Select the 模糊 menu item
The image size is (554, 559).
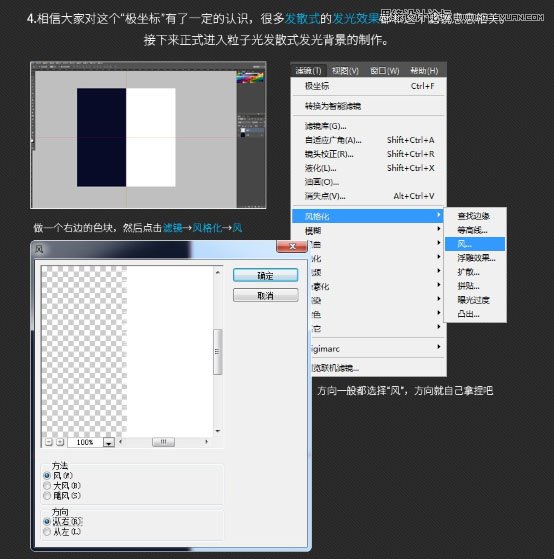(x=369, y=230)
